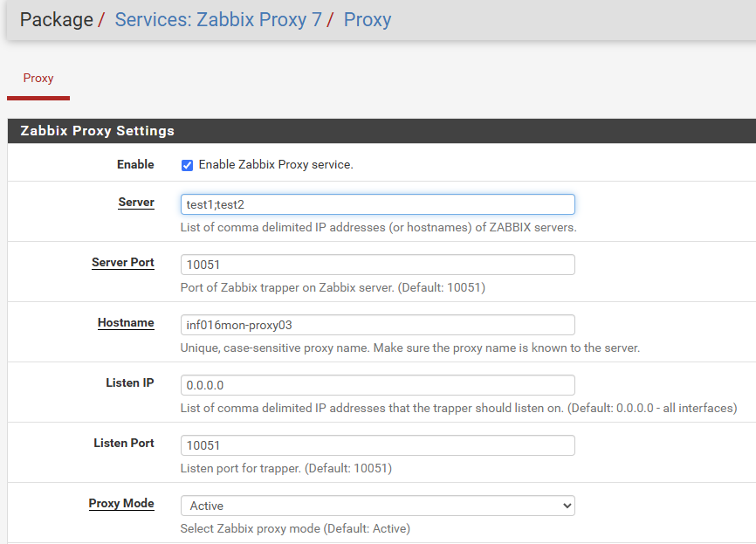756x544 pixels.
Task: Click the underlined Server label
Action: [x=136, y=202]
